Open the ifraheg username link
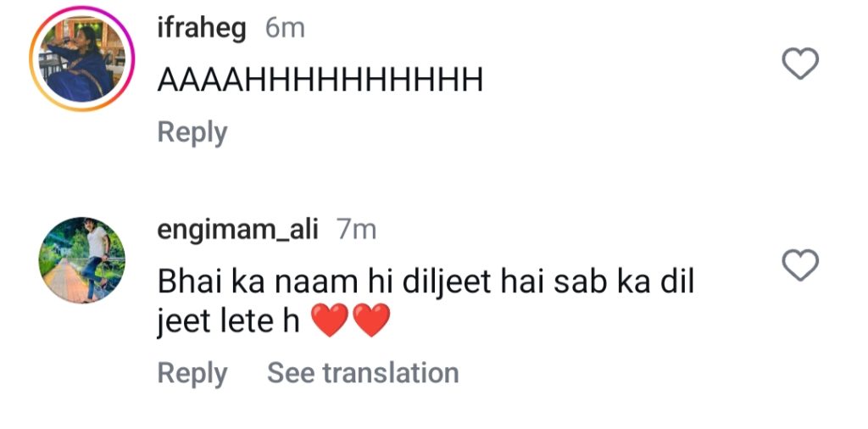This screenshot has width=868, height=429. pos(202,29)
